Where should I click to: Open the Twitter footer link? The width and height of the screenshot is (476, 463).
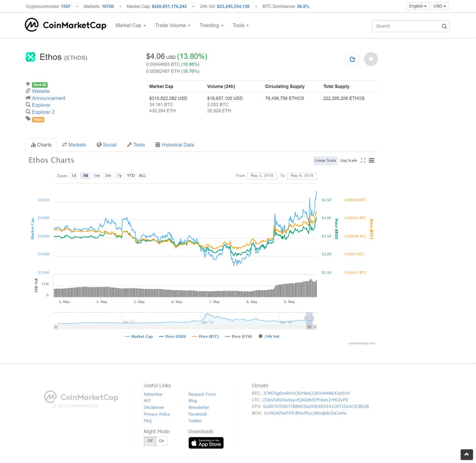tap(195, 421)
